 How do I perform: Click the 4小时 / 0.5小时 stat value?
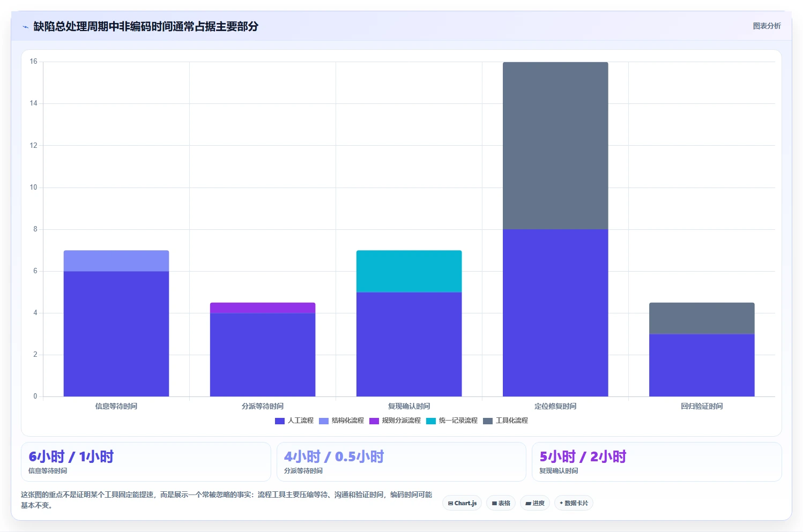point(334,457)
